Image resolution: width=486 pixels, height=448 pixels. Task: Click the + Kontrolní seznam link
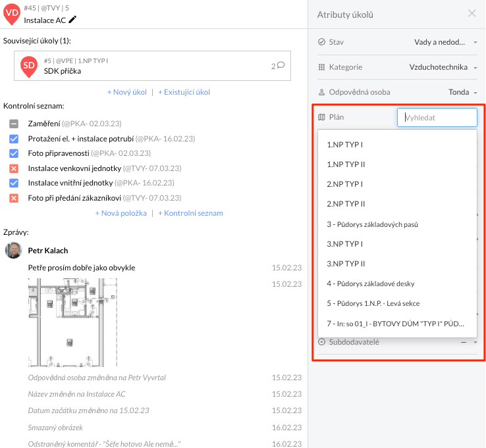(190, 213)
